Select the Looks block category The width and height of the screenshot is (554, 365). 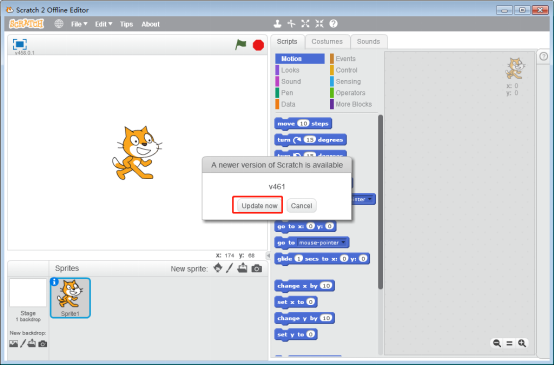(290, 70)
